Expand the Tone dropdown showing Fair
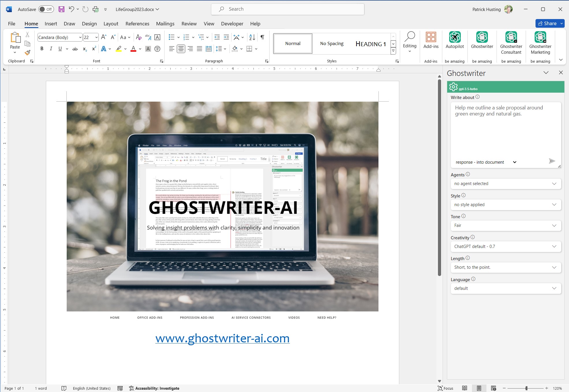This screenshot has height=392, width=569. [x=505, y=225]
